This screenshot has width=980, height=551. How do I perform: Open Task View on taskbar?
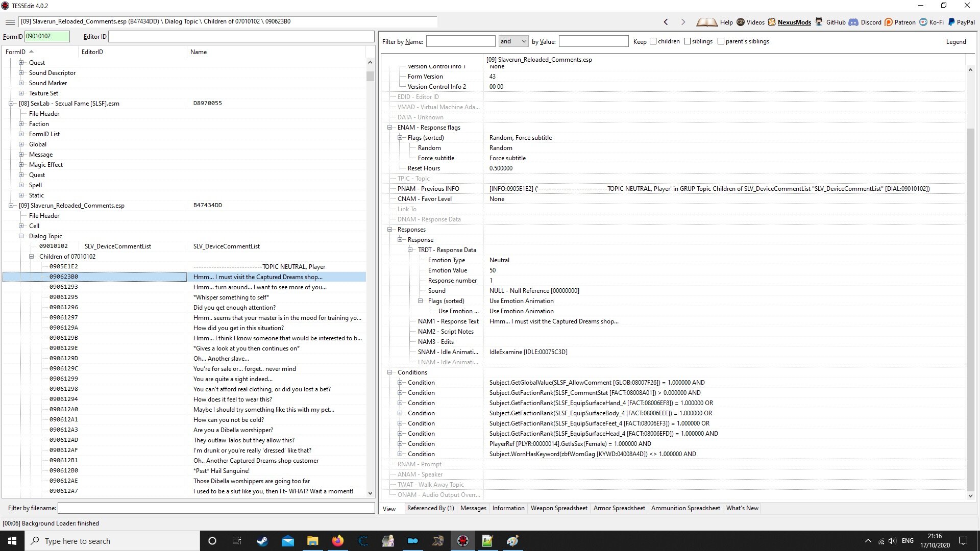[x=236, y=541]
